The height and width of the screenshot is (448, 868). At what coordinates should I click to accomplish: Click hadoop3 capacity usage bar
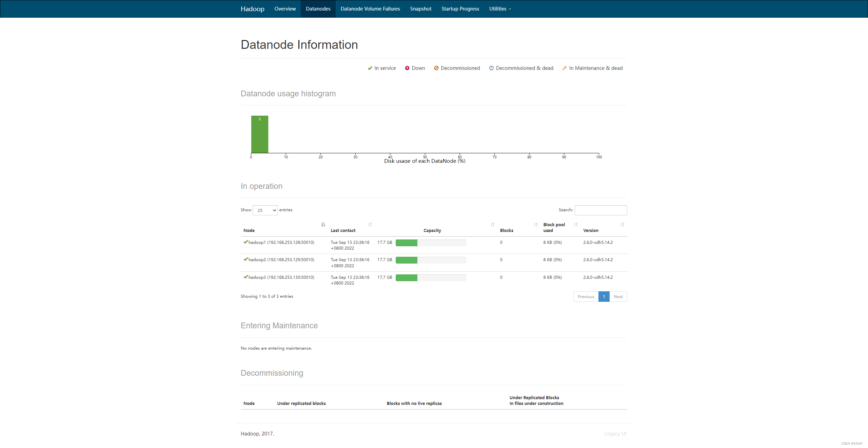tap(431, 278)
